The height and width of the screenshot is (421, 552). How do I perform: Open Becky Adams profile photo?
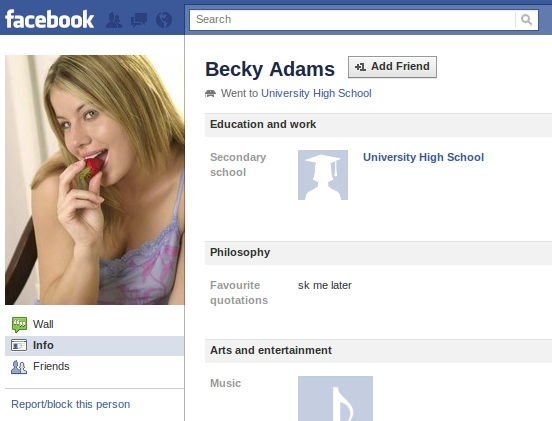95,180
